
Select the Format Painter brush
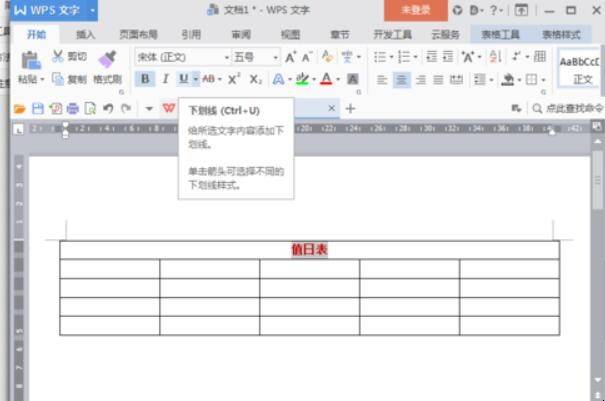(108, 59)
